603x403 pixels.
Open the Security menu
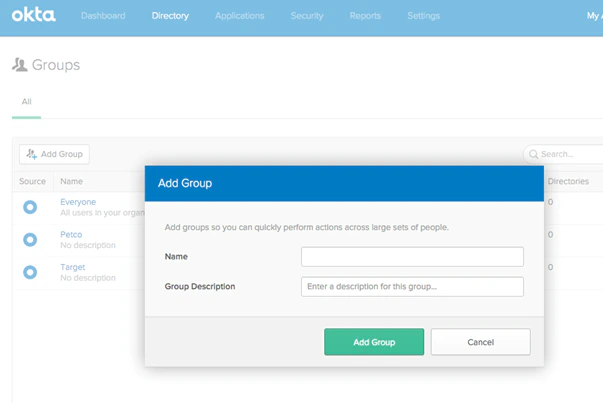pyautogui.click(x=307, y=16)
